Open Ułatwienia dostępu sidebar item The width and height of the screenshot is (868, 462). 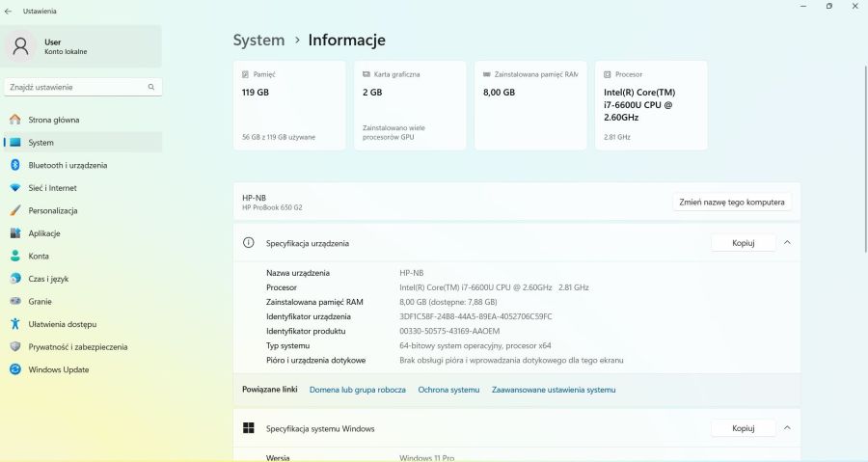click(x=83, y=324)
